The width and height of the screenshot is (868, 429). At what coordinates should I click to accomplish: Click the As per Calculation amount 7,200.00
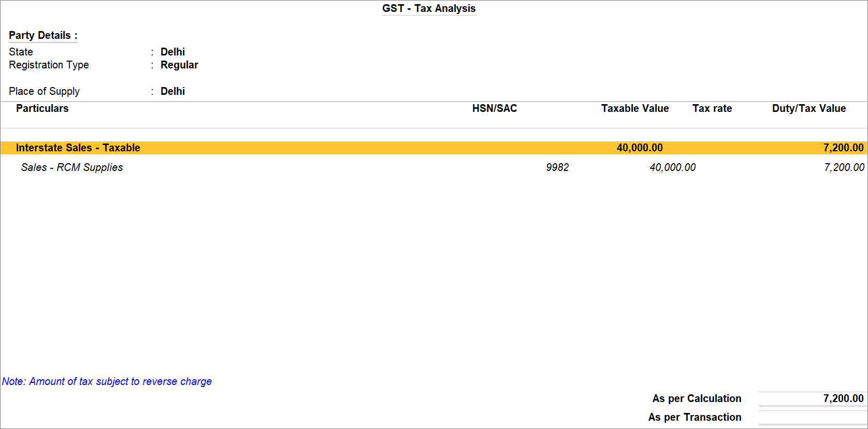844,398
